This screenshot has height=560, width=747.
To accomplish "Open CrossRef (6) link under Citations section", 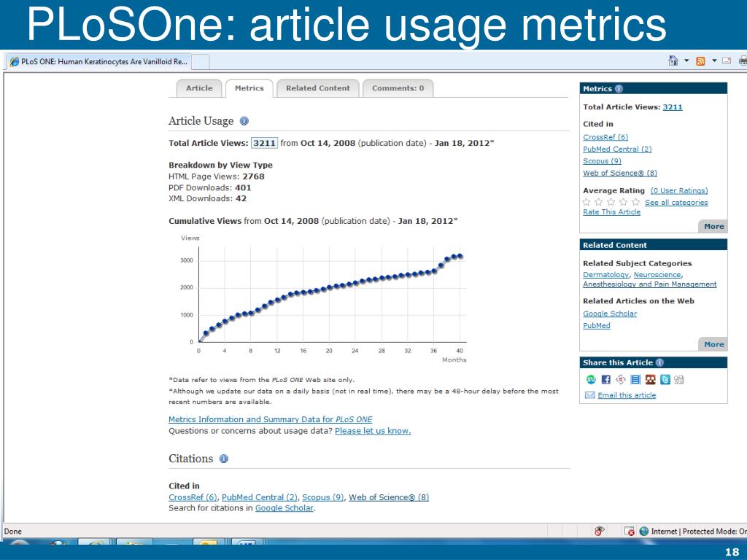I will 193,497.
